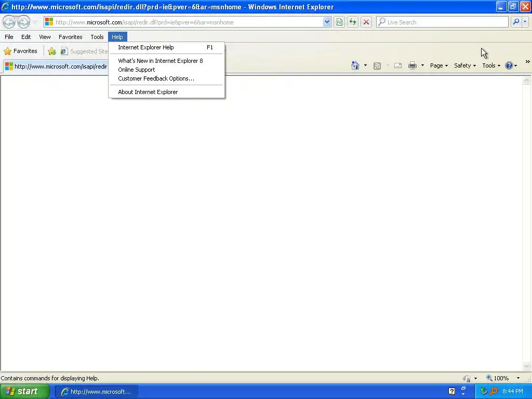Open the Favorites menu in the menu bar

(71, 37)
